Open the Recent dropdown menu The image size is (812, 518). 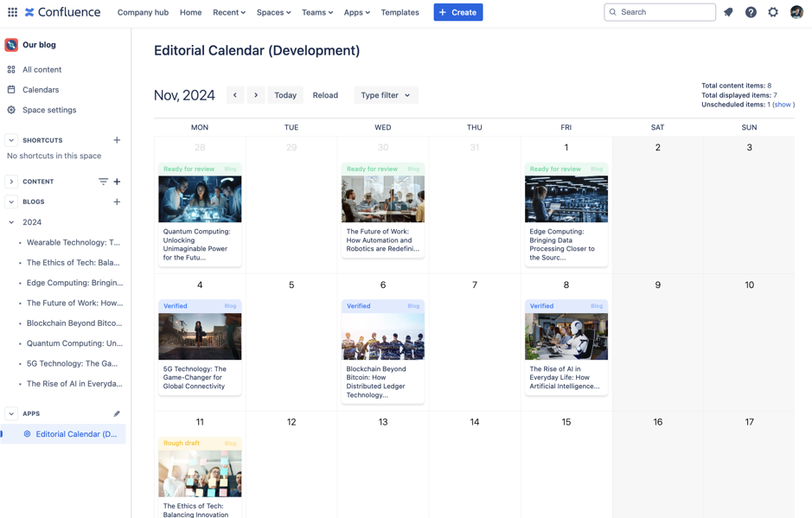pos(229,12)
